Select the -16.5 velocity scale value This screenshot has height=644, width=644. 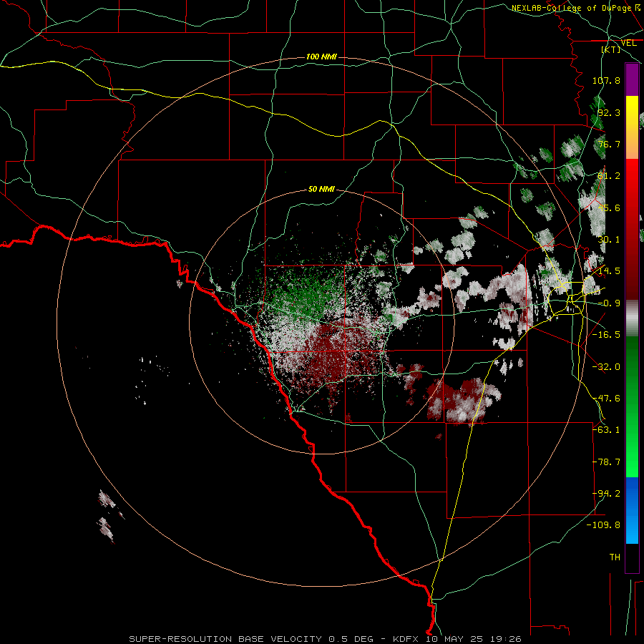606,335
